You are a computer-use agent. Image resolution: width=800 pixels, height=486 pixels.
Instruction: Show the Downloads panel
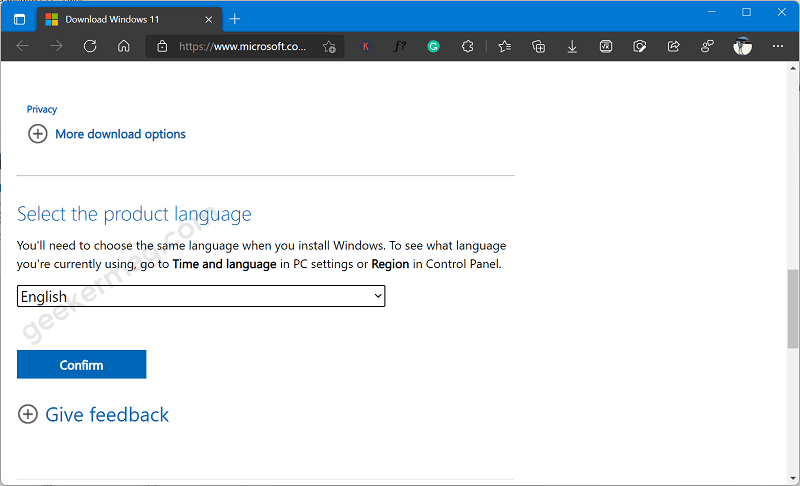[x=572, y=46]
